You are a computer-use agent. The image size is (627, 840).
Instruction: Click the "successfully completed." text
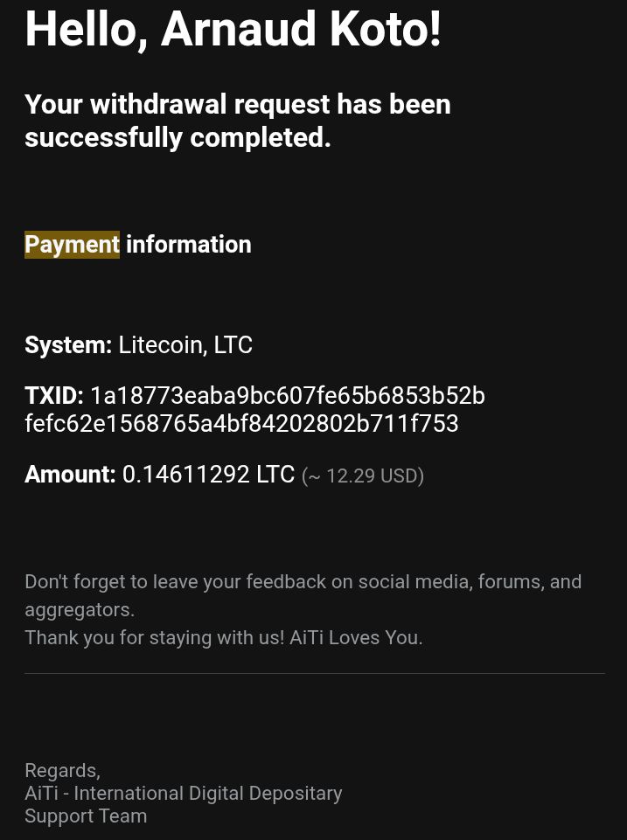(178, 137)
